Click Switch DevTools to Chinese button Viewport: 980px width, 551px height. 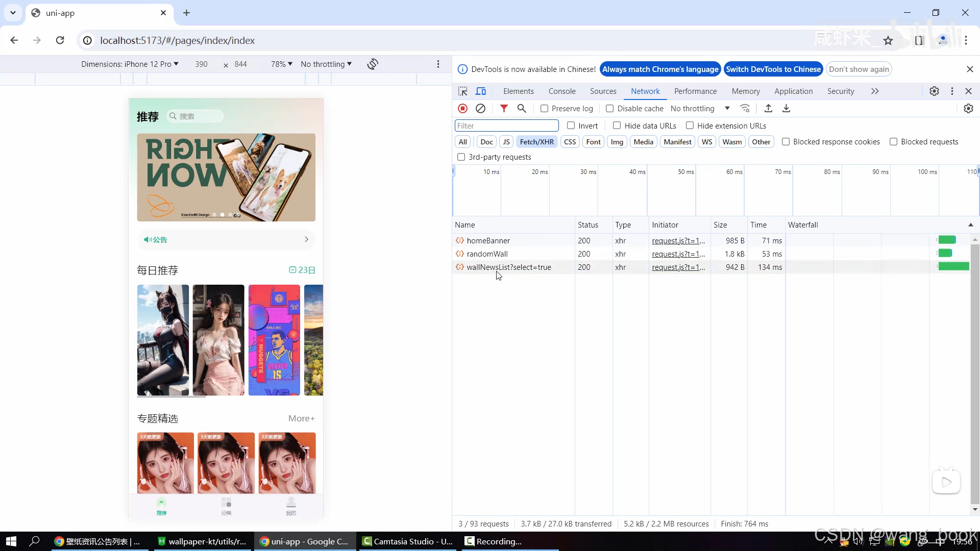coord(773,69)
